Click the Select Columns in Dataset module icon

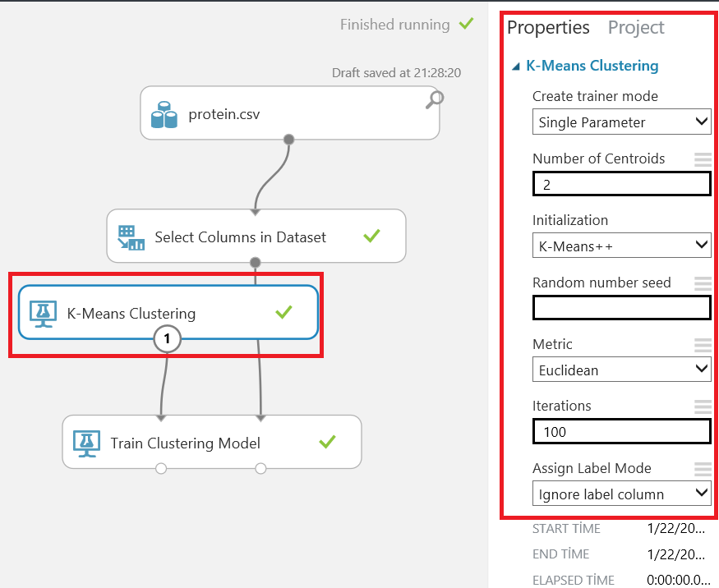[x=130, y=237]
